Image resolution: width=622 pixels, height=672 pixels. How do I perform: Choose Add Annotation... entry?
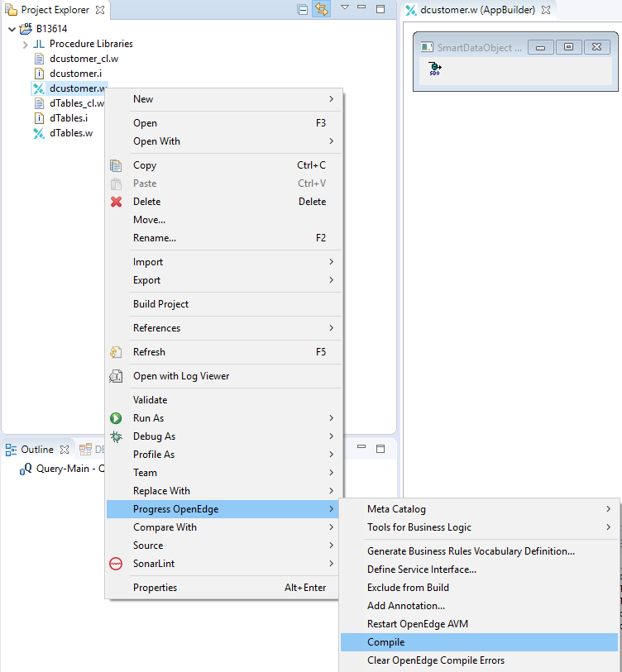coord(480,606)
